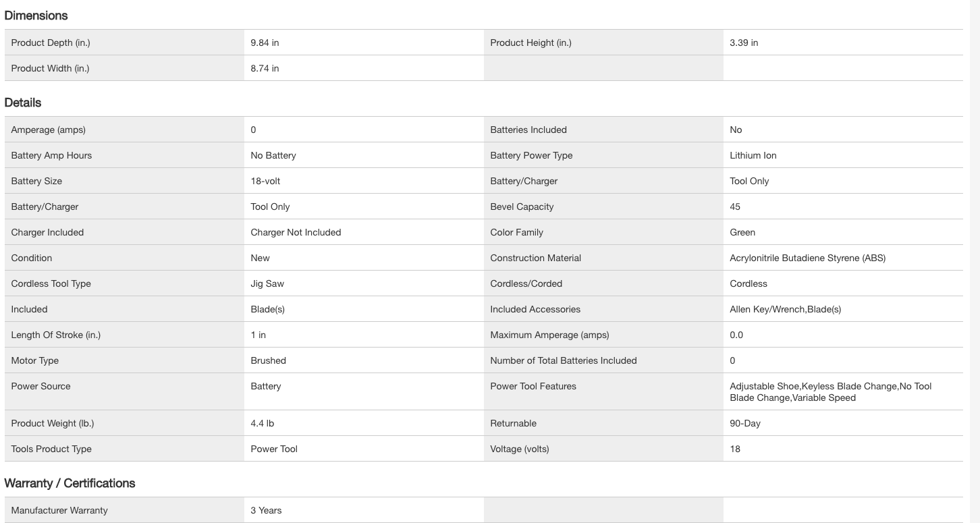The width and height of the screenshot is (980, 523).
Task: Click the Allen Key/Wrench,Blade(s) accessories value
Action: coord(785,309)
